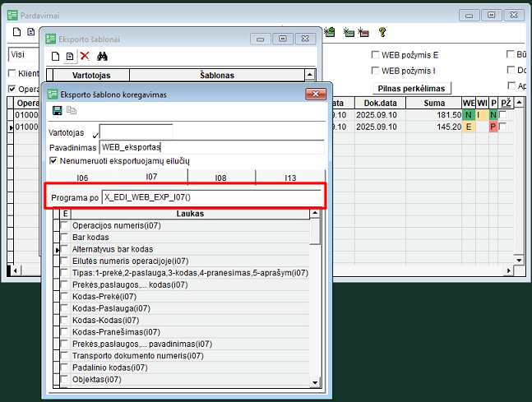Click the green-plus import icon in Pardavimai toolbar
532x402 pixels.
coord(330,32)
